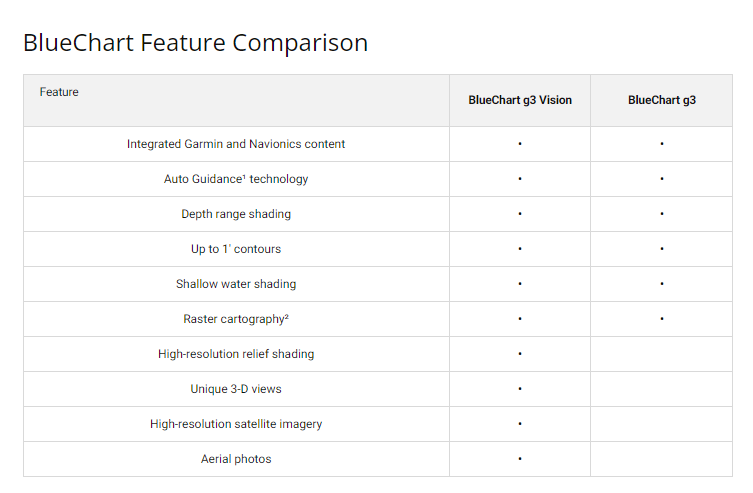The width and height of the screenshot is (753, 493).
Task: Click Integrated Garmin and Navionics content row
Action: pos(236,144)
